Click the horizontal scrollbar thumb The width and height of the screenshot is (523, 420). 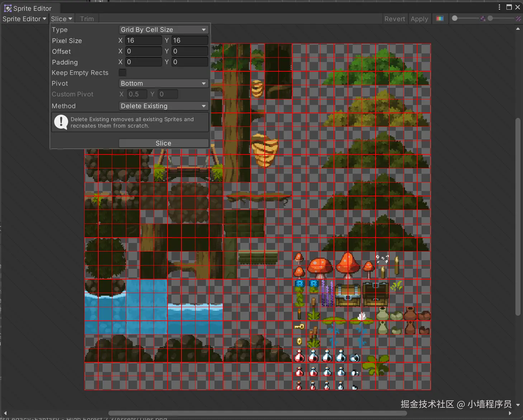click(258, 413)
